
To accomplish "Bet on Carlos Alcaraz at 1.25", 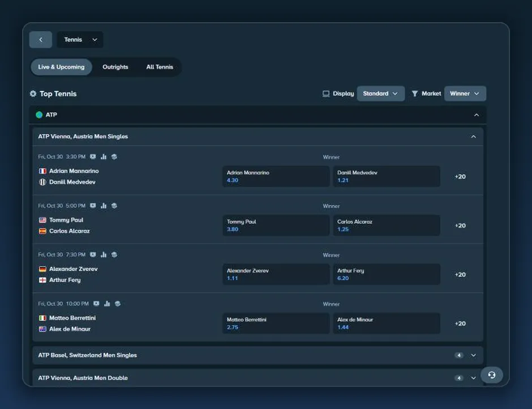I will pyautogui.click(x=387, y=226).
